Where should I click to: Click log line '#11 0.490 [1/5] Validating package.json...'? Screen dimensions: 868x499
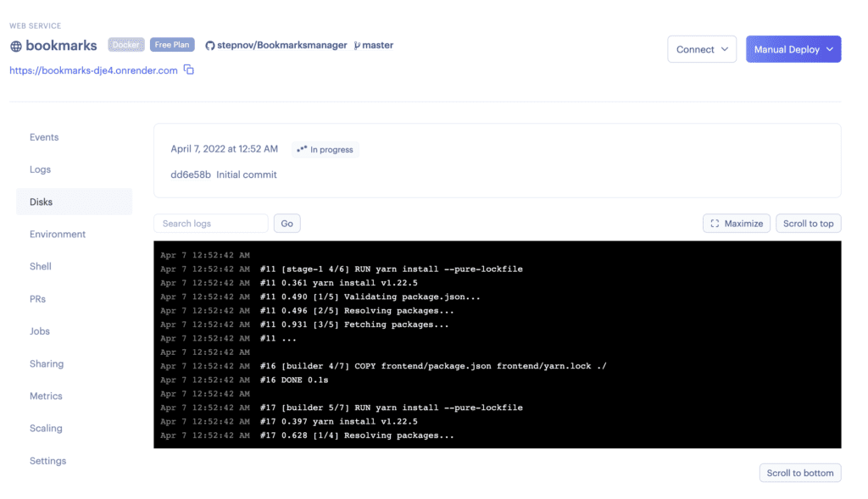(370, 297)
